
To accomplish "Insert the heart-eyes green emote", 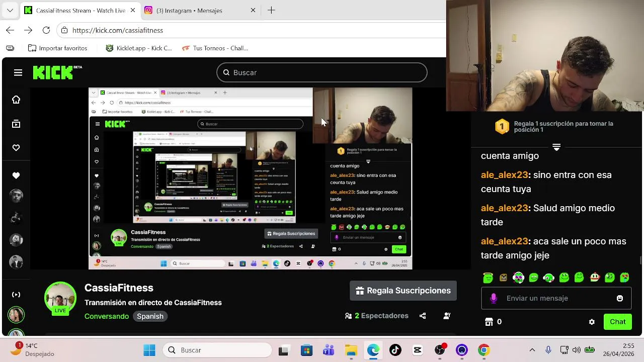I will [x=624, y=277].
